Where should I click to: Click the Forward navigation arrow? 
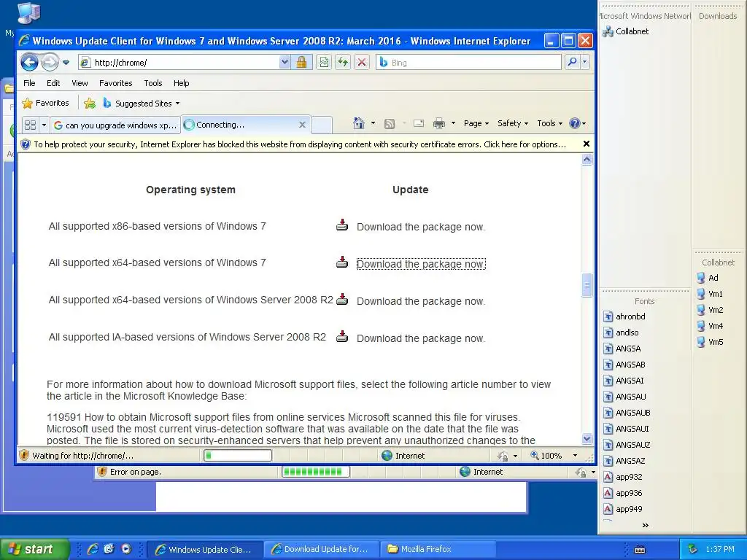(x=50, y=62)
